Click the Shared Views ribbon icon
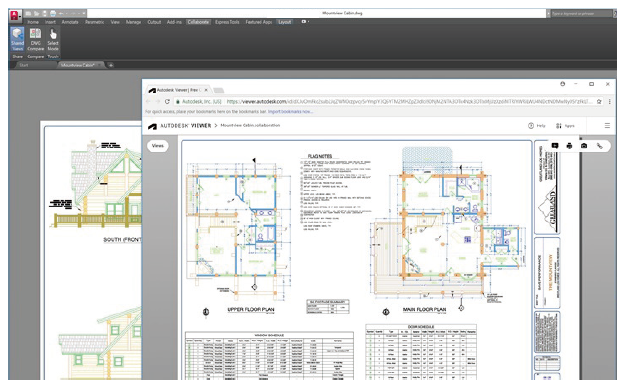 click(x=17, y=39)
